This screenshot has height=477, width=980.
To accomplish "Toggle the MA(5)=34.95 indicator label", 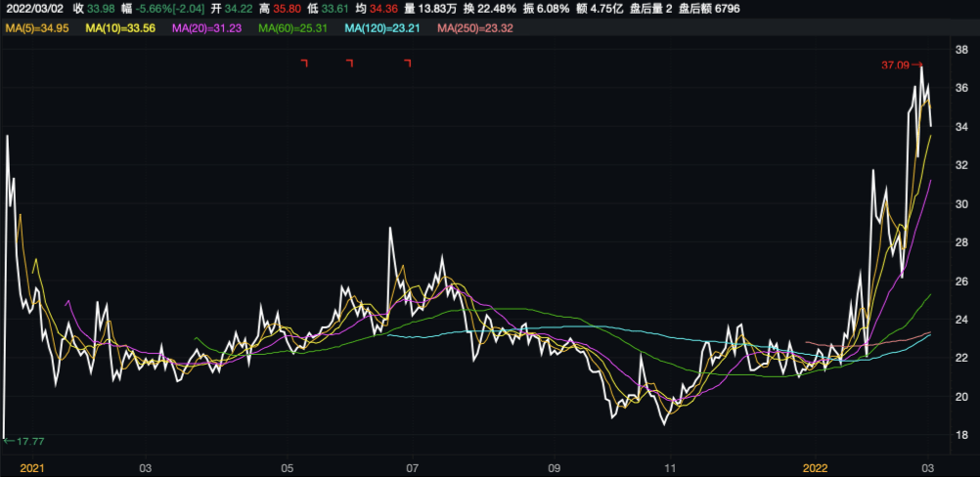I will [x=38, y=28].
